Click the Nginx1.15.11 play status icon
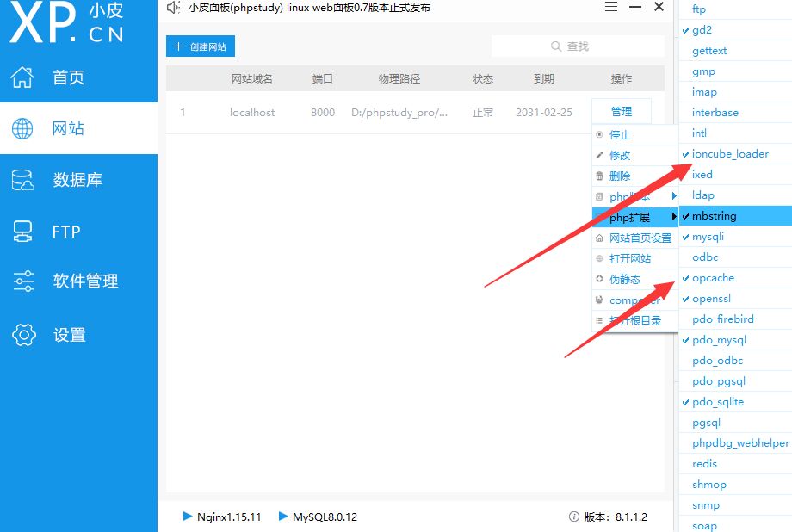The height and width of the screenshot is (532, 792). click(188, 517)
